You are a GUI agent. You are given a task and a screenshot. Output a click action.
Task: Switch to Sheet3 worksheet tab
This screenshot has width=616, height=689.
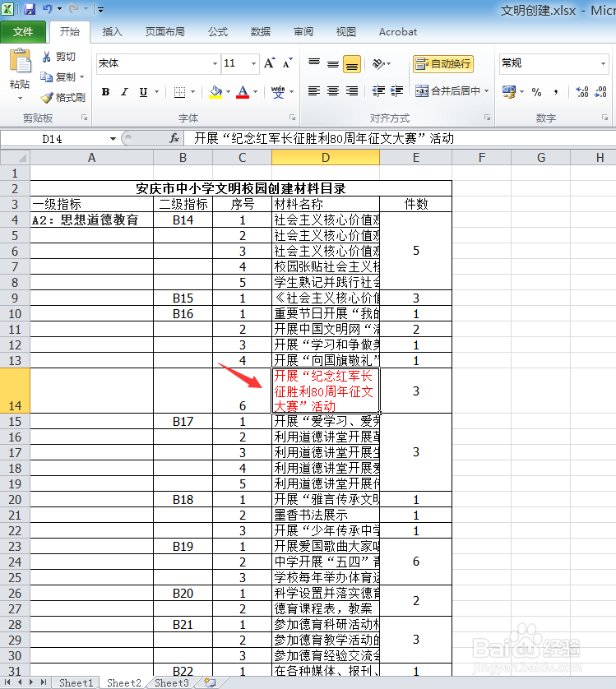coord(172,682)
